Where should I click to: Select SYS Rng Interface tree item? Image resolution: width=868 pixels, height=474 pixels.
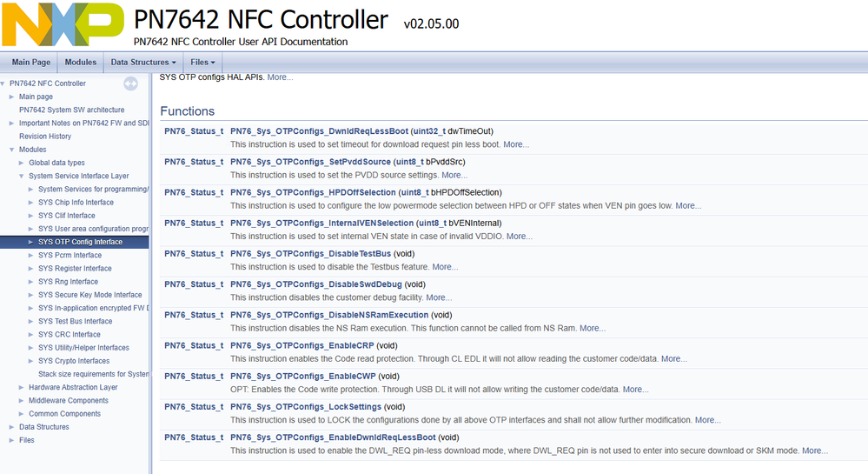[x=68, y=282]
